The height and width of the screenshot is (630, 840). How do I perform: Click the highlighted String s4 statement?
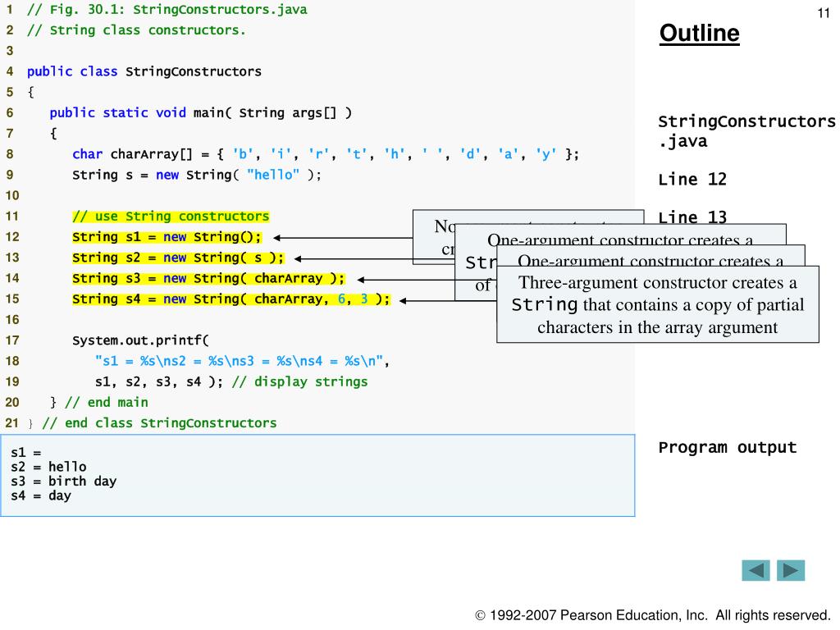231,299
